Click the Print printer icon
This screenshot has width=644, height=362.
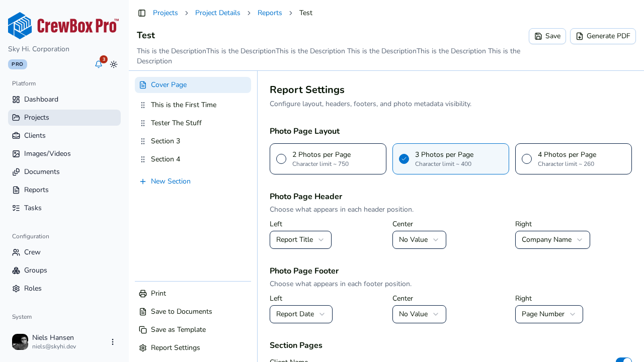[x=143, y=294]
